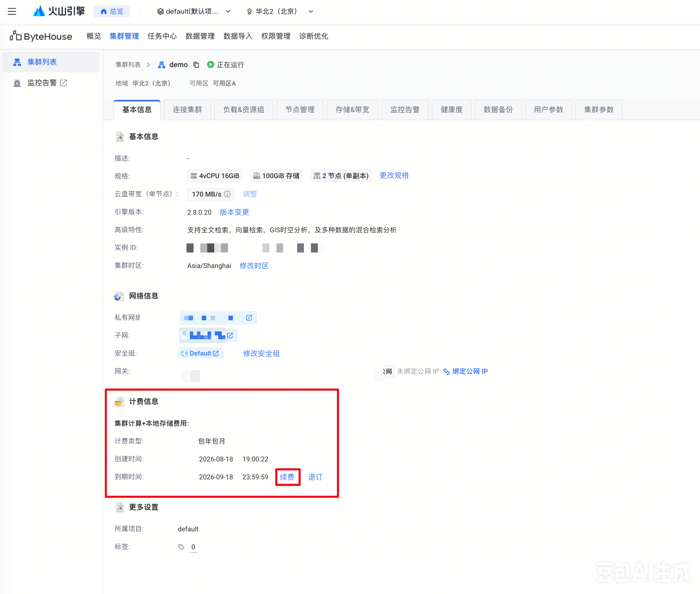Select 集群列表 in sidebar
This screenshot has width=700, height=594.
51,62
